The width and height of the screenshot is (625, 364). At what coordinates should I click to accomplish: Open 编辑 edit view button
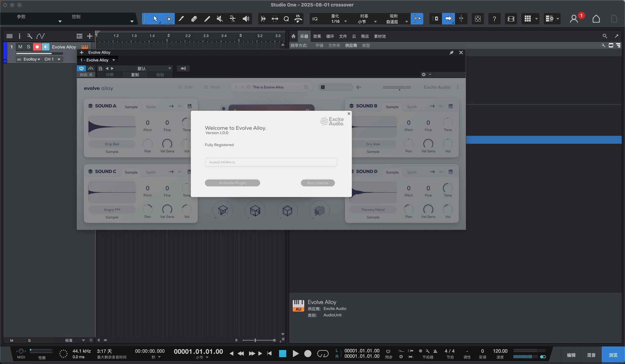point(571,355)
